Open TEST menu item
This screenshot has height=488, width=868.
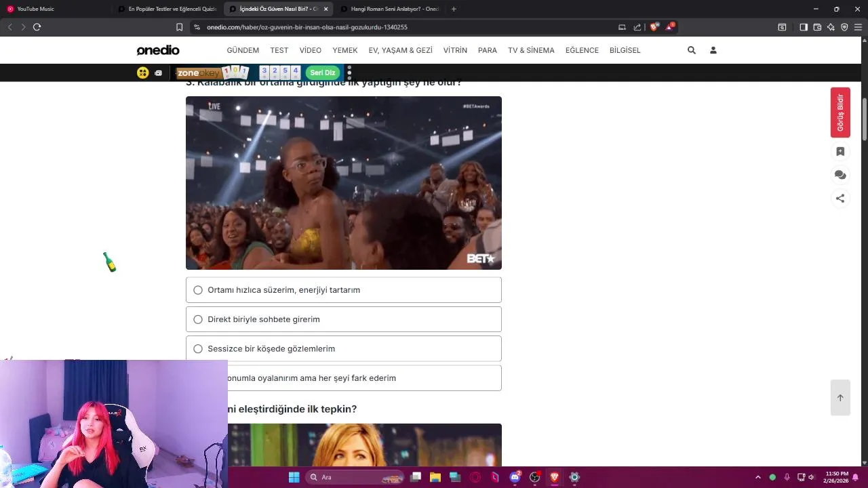click(x=279, y=50)
